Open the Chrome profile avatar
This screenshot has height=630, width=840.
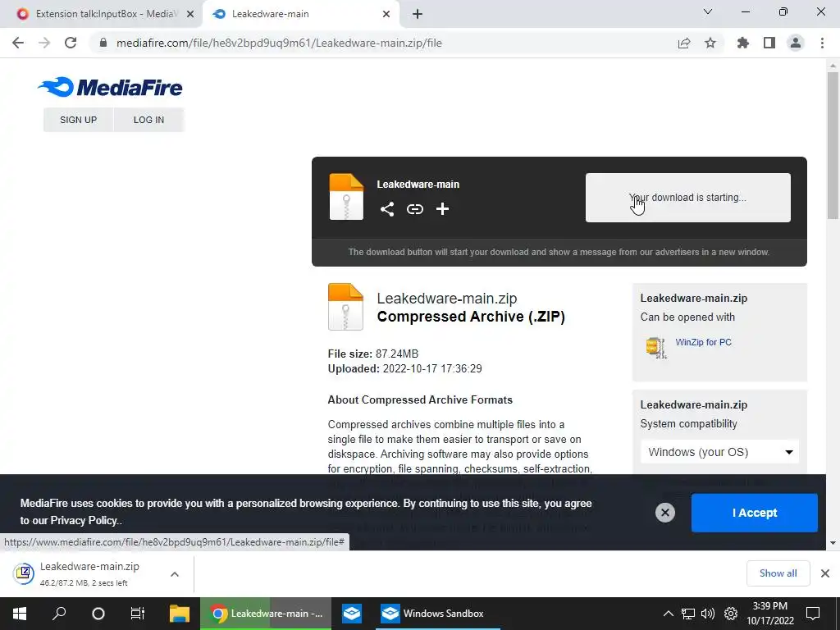tap(796, 43)
